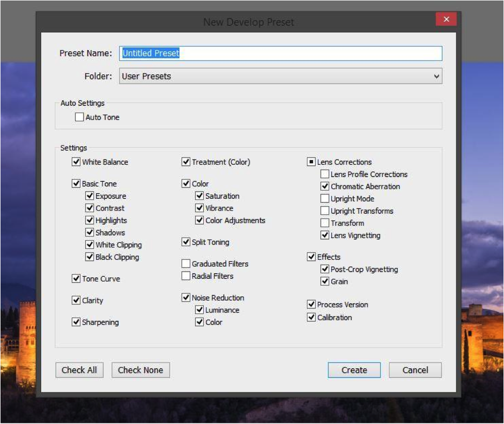Enable Upright Transforms checkbox
The image size is (504, 424).
pos(325,211)
